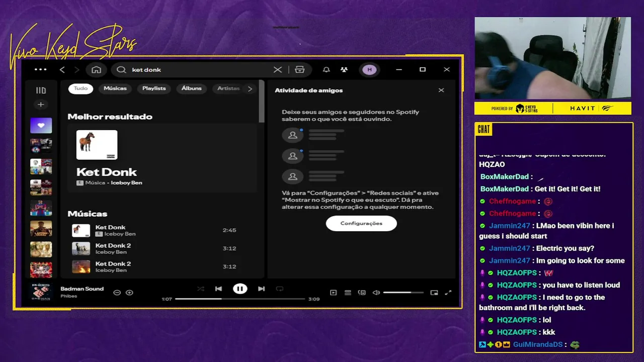This screenshot has height=362, width=644.
Task: Open the miniplayer icon
Action: (x=434, y=293)
